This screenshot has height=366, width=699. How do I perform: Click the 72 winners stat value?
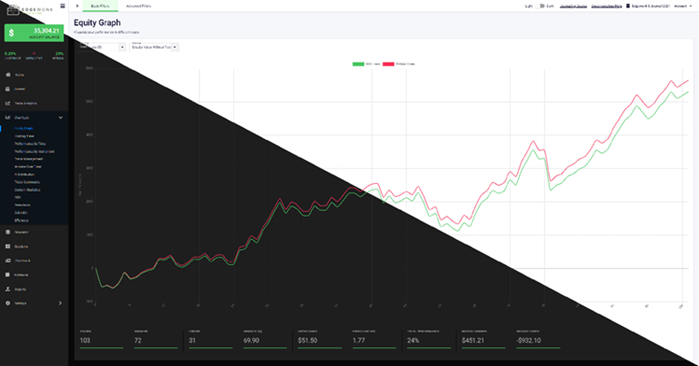coord(138,341)
